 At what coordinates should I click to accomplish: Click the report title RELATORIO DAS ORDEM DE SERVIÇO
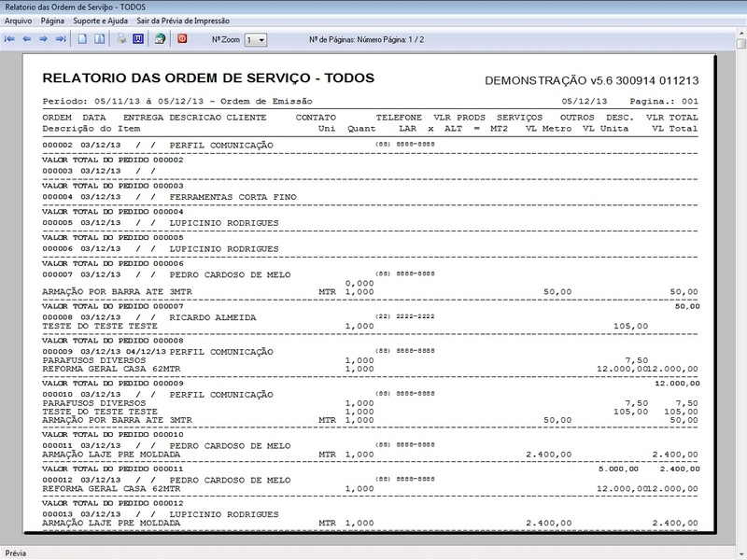click(208, 78)
